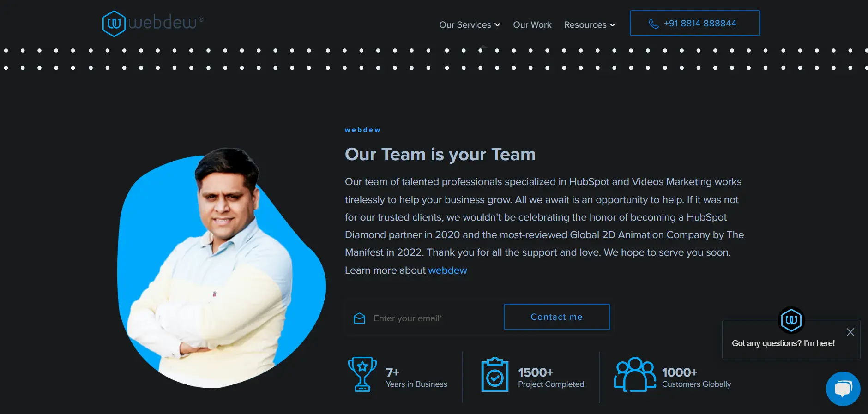The height and width of the screenshot is (414, 868).
Task: Click the webdew hexagon logo icon
Action: tap(114, 24)
